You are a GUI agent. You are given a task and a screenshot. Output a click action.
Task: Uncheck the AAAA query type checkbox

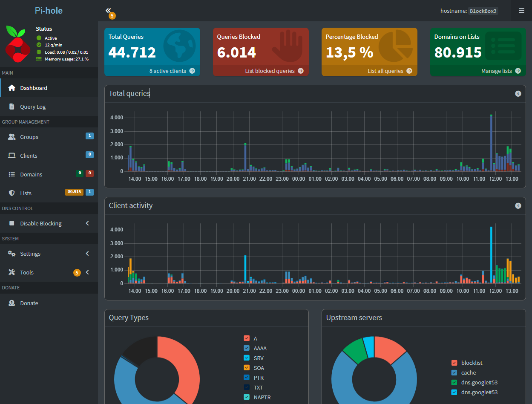click(x=247, y=348)
